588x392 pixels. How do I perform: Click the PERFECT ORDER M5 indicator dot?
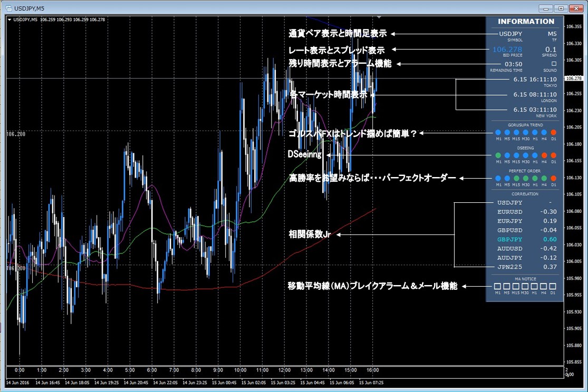point(507,179)
